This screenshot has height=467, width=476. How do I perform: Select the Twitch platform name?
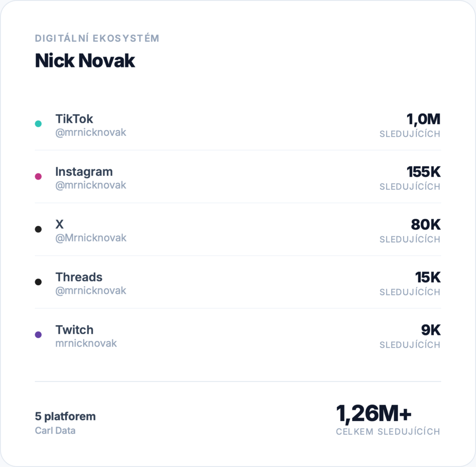74,330
